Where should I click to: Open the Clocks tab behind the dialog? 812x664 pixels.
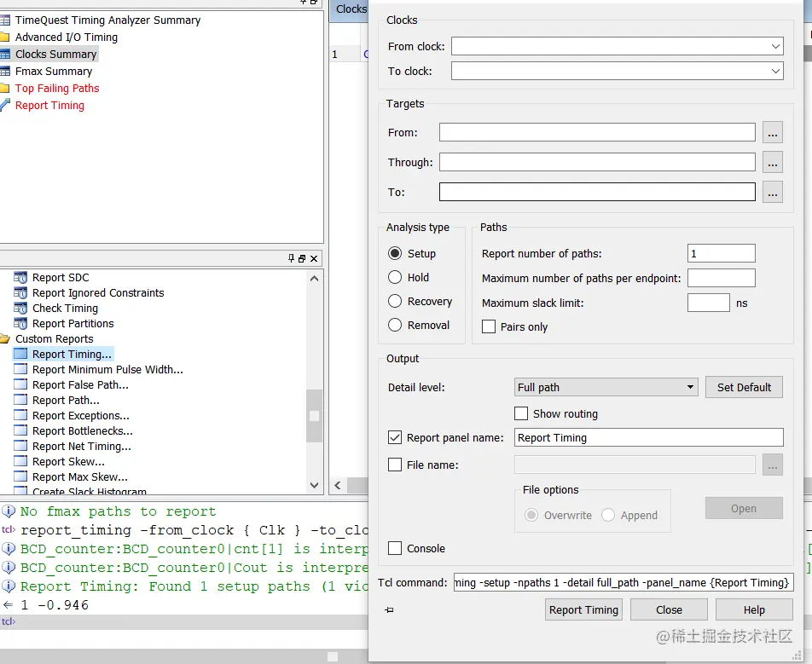click(x=350, y=9)
